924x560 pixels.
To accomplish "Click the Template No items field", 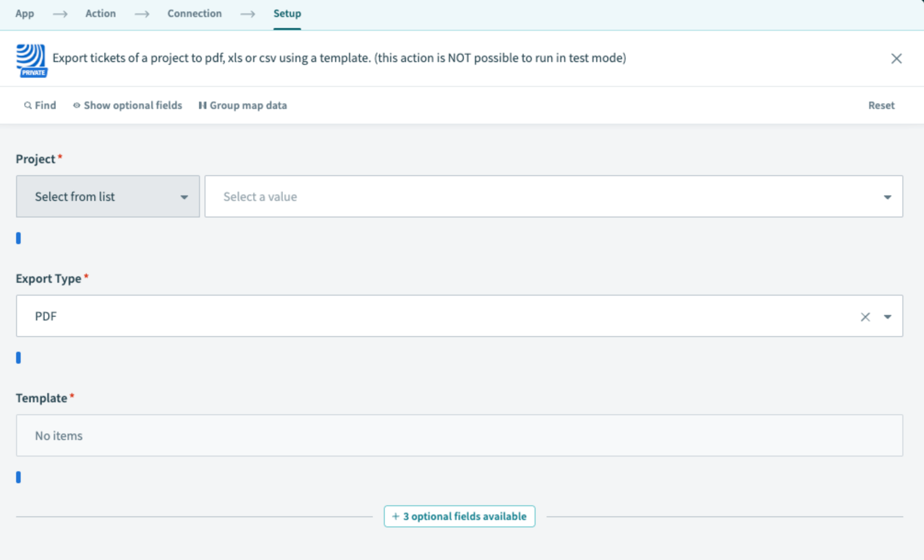I will point(459,435).
